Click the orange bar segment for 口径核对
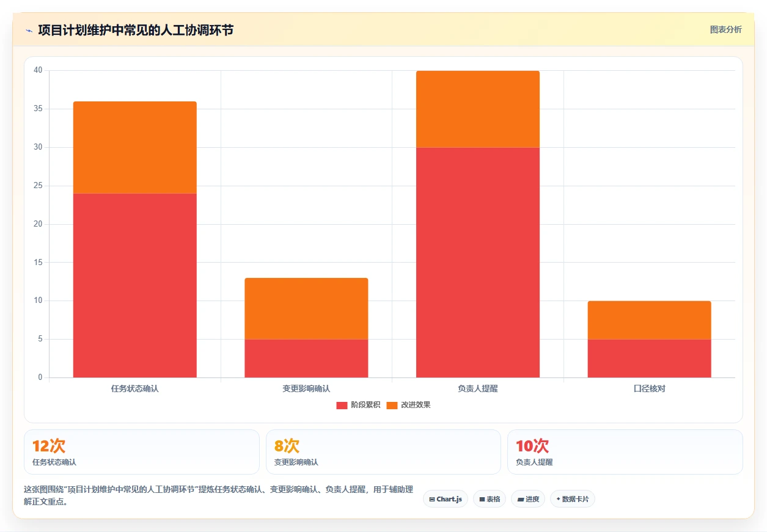 pos(650,320)
